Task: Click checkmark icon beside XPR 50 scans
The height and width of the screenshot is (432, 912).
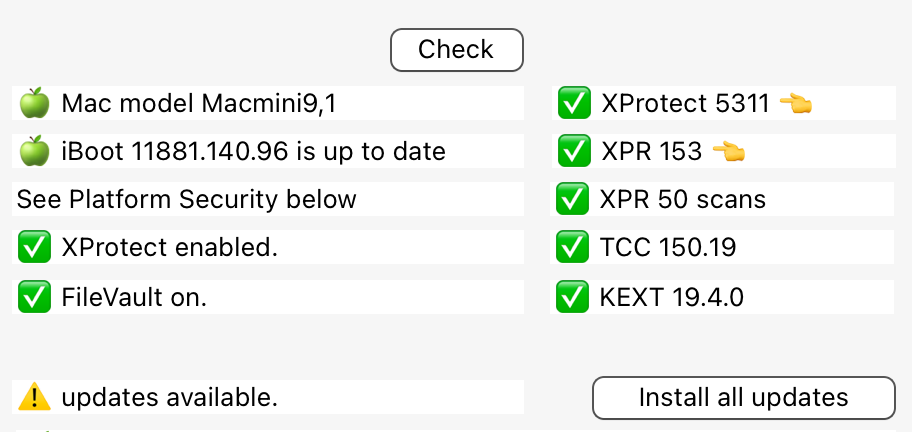Action: tap(572, 199)
